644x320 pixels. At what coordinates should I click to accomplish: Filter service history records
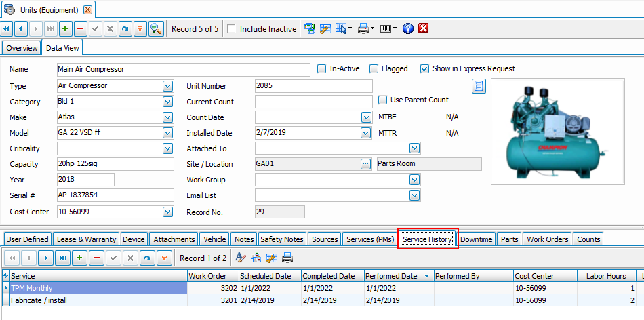(164, 258)
